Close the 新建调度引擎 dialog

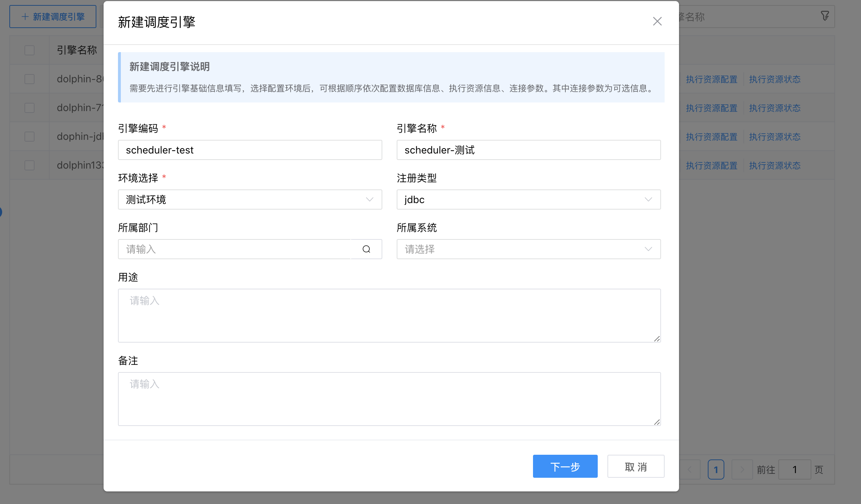click(657, 21)
